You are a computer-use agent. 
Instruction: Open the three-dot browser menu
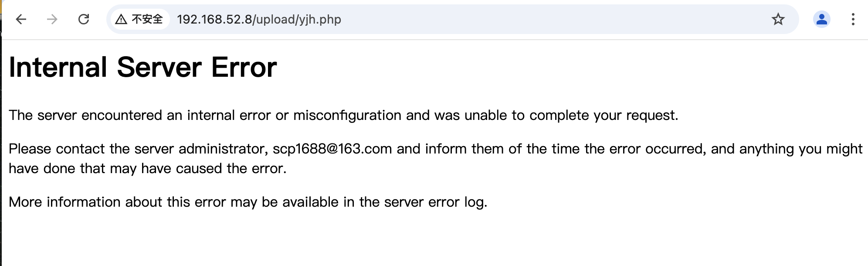point(853,19)
